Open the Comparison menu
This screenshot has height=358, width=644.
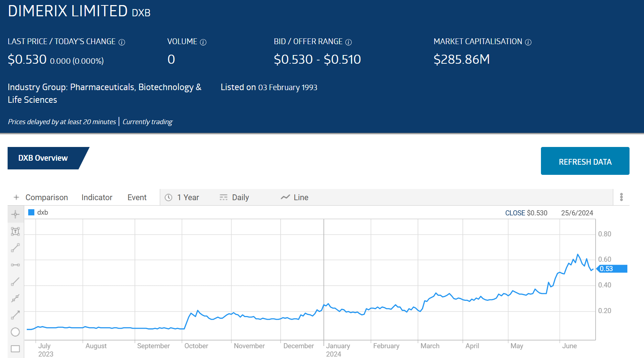coord(47,197)
